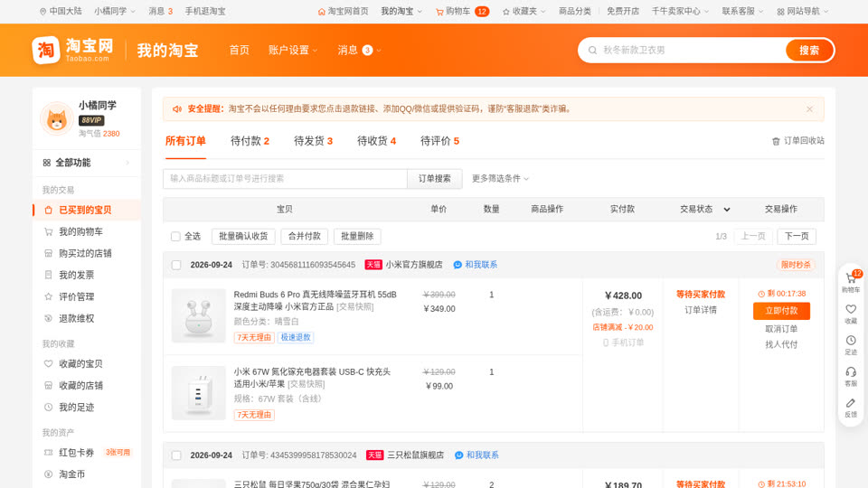Open 更多筛选条件 filter expander
Image resolution: width=868 pixels, height=488 pixels.
tap(500, 179)
